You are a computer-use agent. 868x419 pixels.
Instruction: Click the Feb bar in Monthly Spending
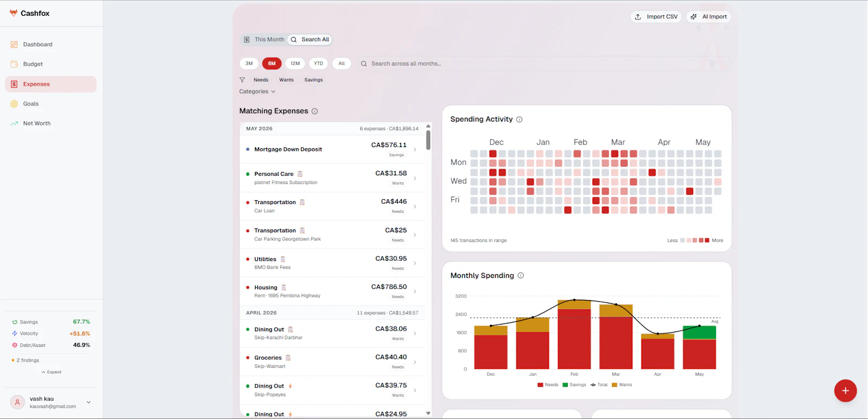click(x=574, y=334)
